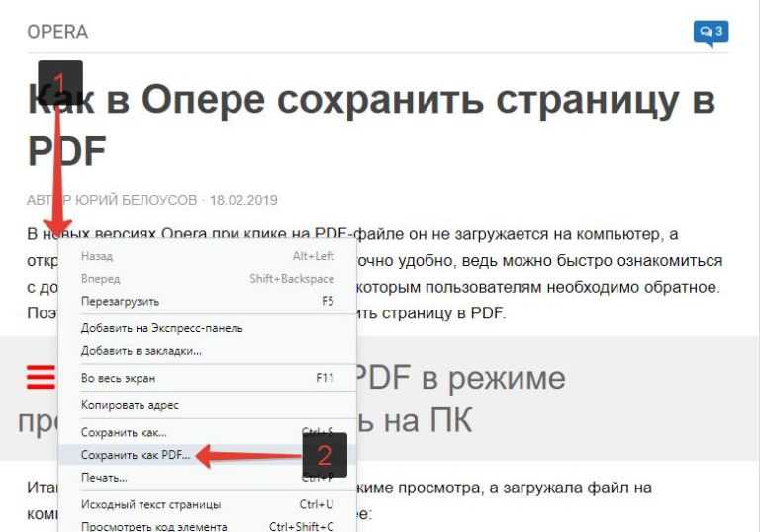760x532 pixels.
Task: Select Просмотреть код элемента entry
Action: point(208,526)
